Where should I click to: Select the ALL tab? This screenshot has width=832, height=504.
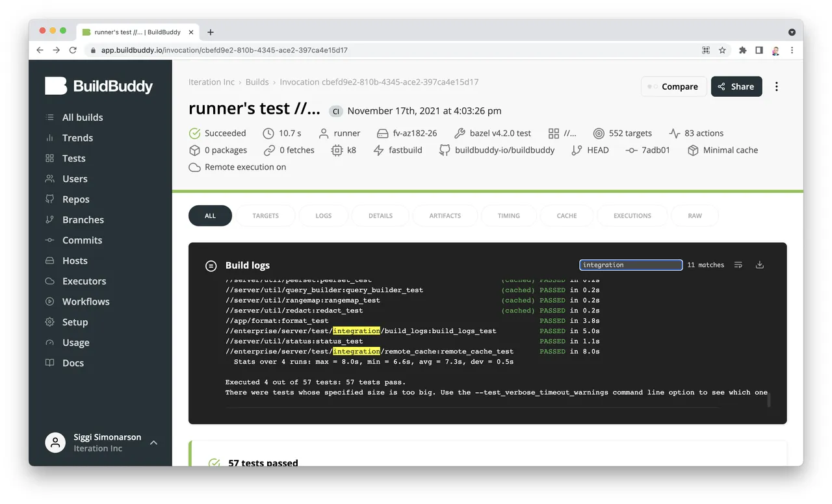tap(210, 216)
